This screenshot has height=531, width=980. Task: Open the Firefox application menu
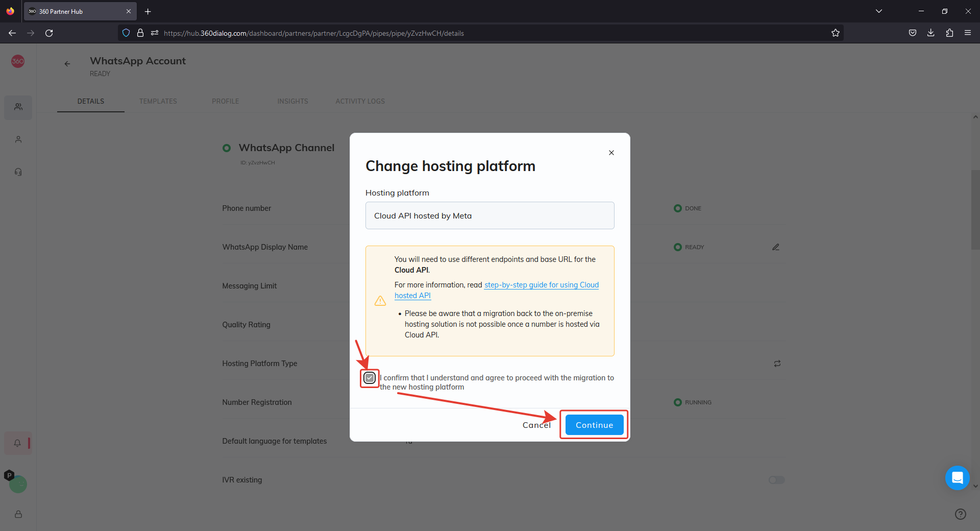967,33
